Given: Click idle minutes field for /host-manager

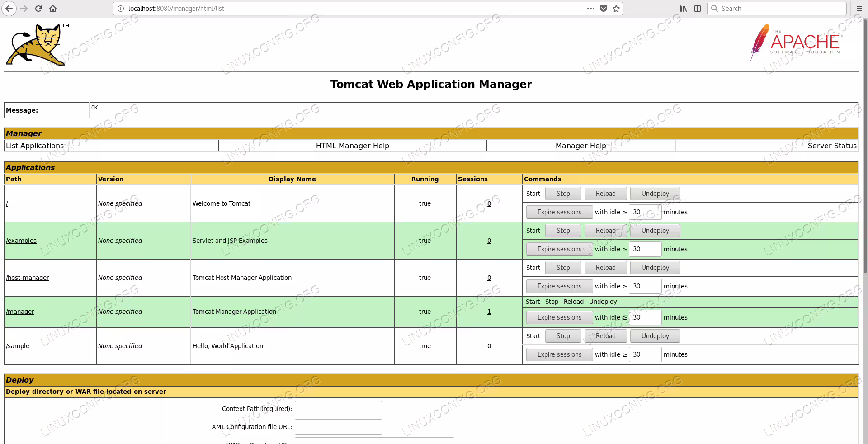Looking at the screenshot, I should point(645,286).
